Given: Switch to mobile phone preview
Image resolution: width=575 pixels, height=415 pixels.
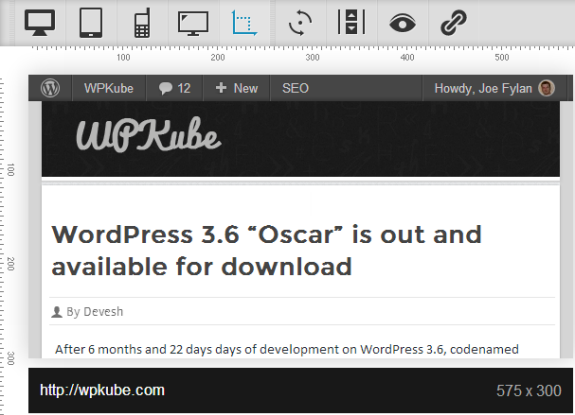Looking at the screenshot, I should (142, 23).
